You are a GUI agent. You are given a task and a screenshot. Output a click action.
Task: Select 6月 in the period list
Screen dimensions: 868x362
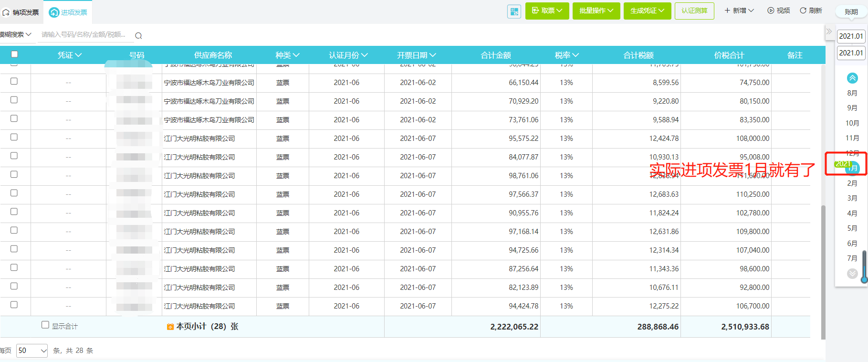(x=852, y=244)
